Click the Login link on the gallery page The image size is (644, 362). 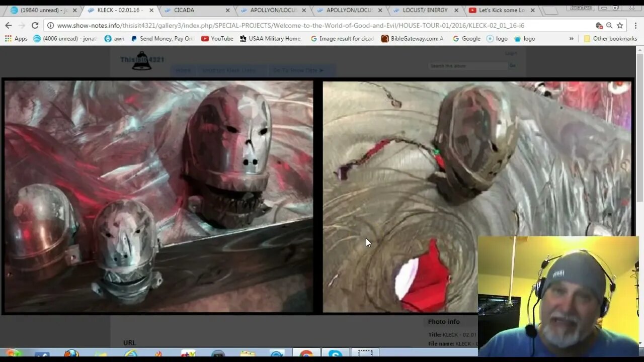point(511,53)
